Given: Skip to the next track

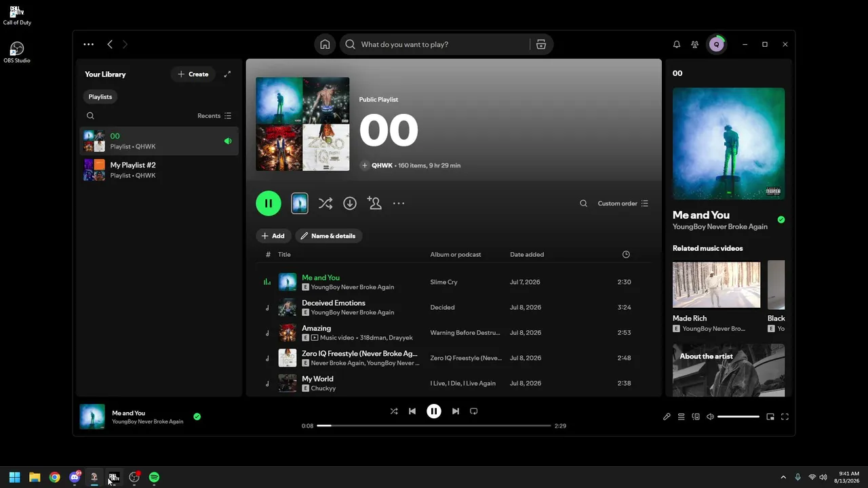Looking at the screenshot, I should point(456,411).
